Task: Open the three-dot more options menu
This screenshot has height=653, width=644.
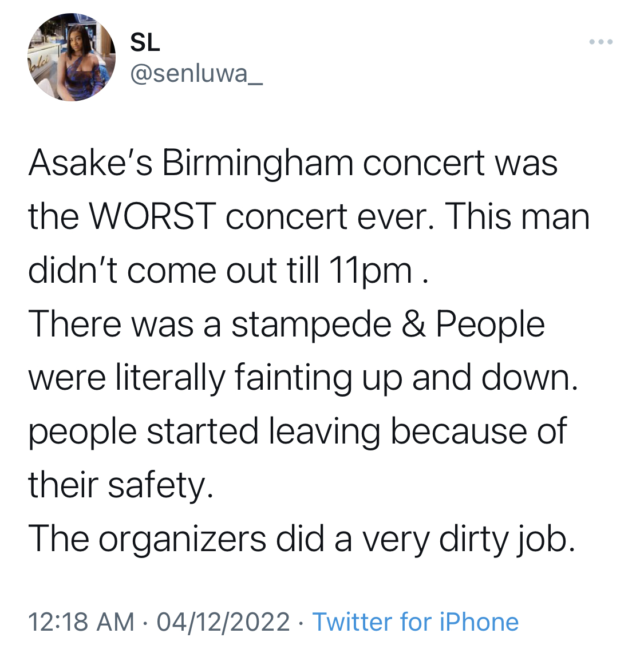Action: (600, 42)
